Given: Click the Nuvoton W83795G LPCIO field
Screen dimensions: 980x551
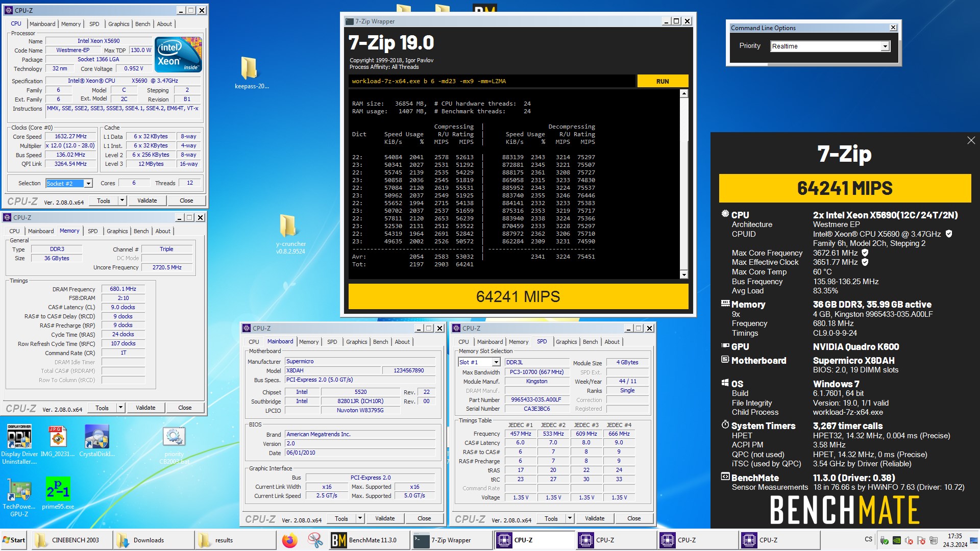Looking at the screenshot, I should click(360, 410).
